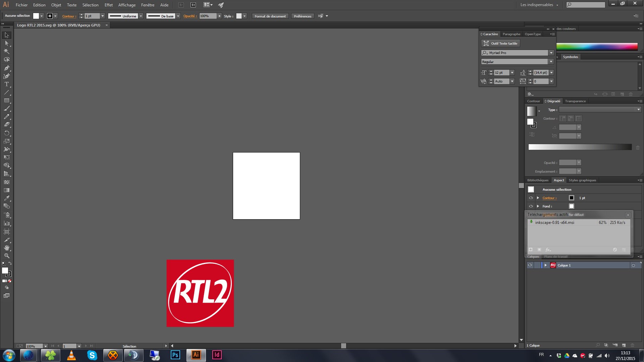Select the Rectangle tool

[6, 101]
